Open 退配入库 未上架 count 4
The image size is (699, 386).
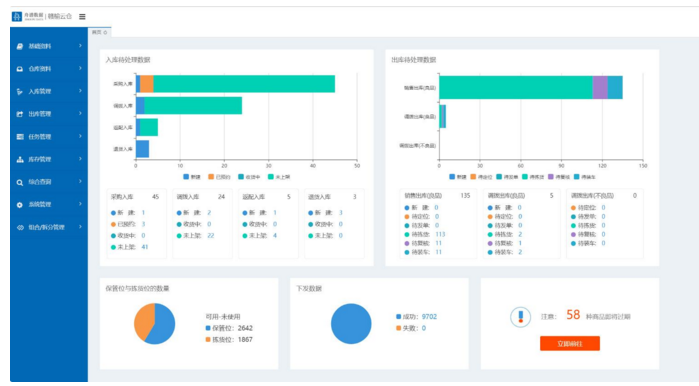click(x=275, y=235)
